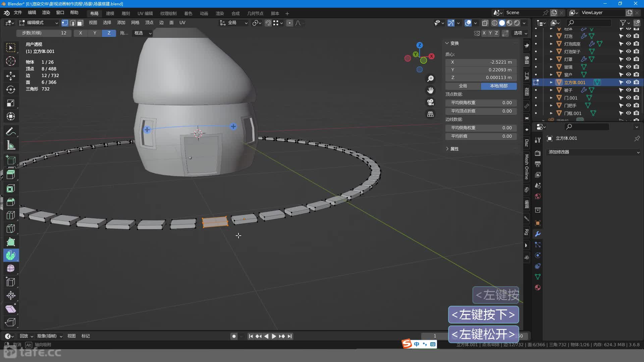The image size is (644, 362).
Task: Set spin axis to Y
Action: (95, 33)
